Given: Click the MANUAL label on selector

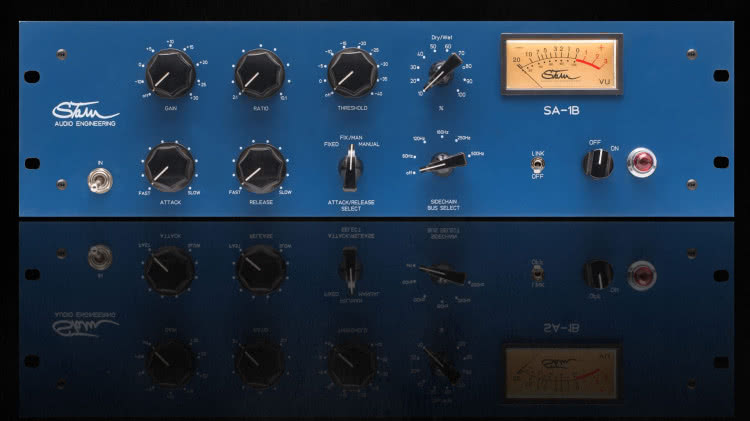Looking at the screenshot, I should pos(369,144).
